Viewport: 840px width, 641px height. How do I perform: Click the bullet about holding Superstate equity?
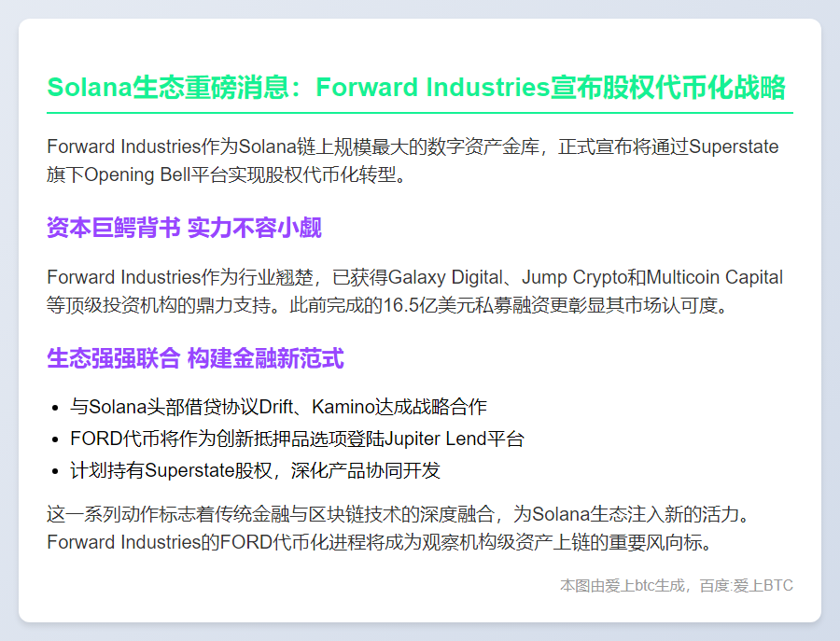click(255, 470)
